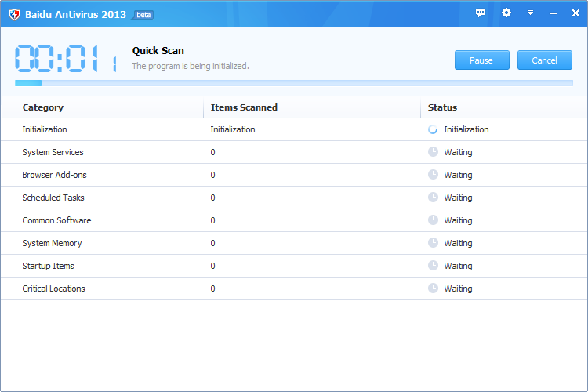Select the Critical Locations category
Viewport: 588px width, 392px height.
tap(53, 289)
